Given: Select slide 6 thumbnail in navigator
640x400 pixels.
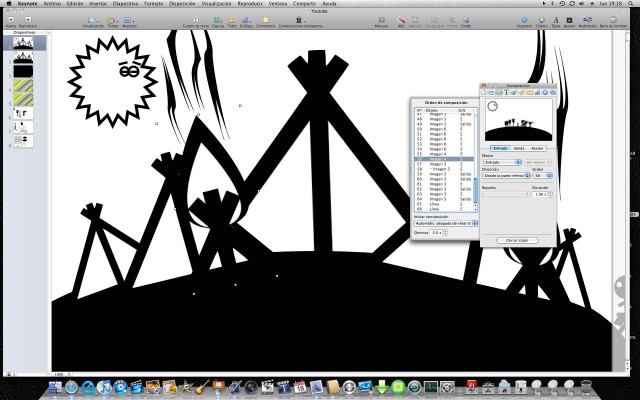Looking at the screenshot, I should coord(23,113).
